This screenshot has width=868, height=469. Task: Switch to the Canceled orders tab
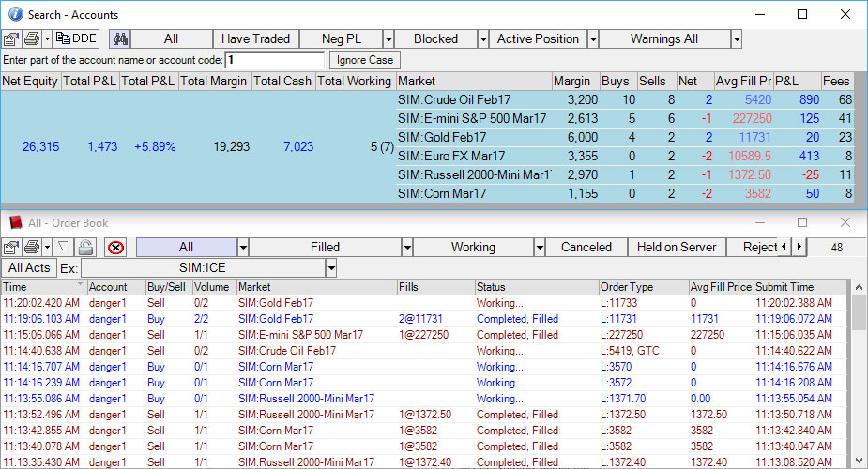586,248
